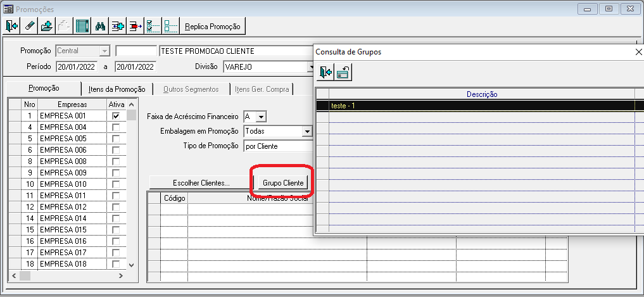Click the Código column header
644x297 pixels.
click(x=175, y=198)
